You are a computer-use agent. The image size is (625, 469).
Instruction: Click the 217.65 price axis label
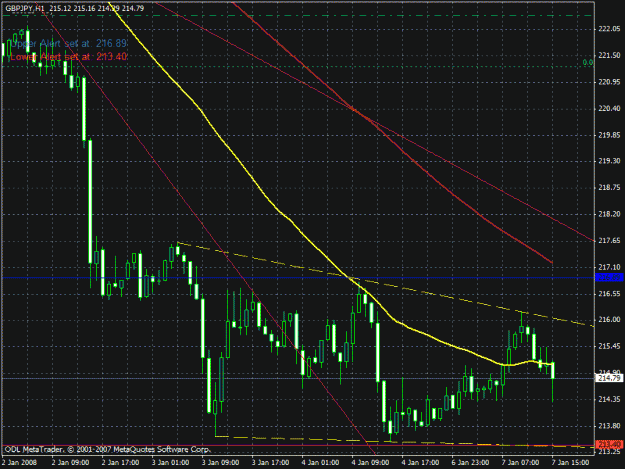point(609,240)
